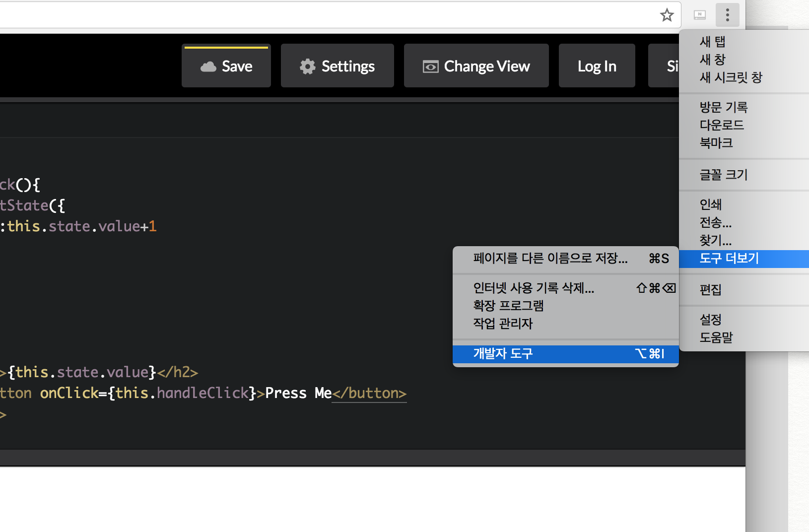
Task: Open 도움말 help submenu
Action: click(x=744, y=337)
